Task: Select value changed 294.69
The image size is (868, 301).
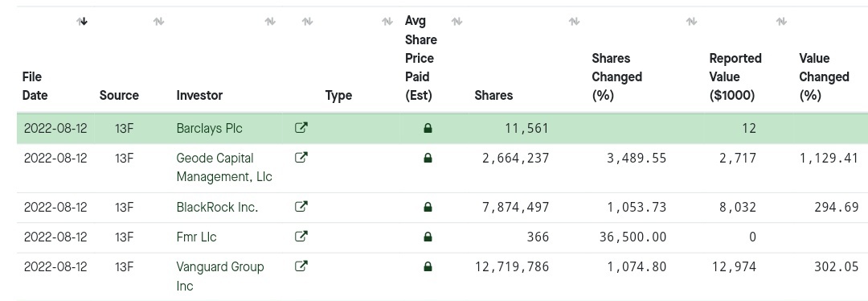Action: click(x=837, y=208)
